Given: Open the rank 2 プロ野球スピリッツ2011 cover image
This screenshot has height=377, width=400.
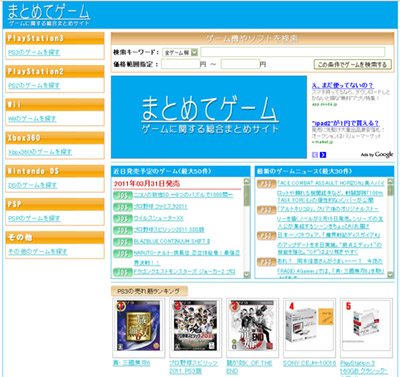Looking at the screenshot, I should pos(195,326).
